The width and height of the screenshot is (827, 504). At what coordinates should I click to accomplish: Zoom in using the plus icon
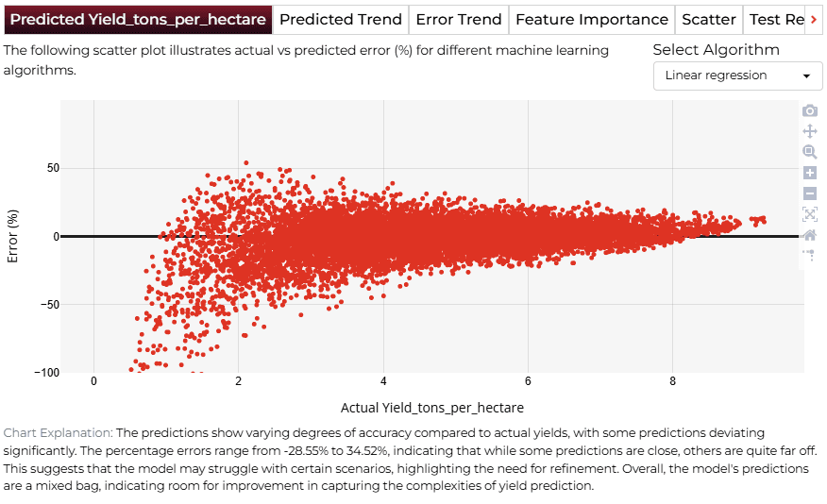point(810,173)
